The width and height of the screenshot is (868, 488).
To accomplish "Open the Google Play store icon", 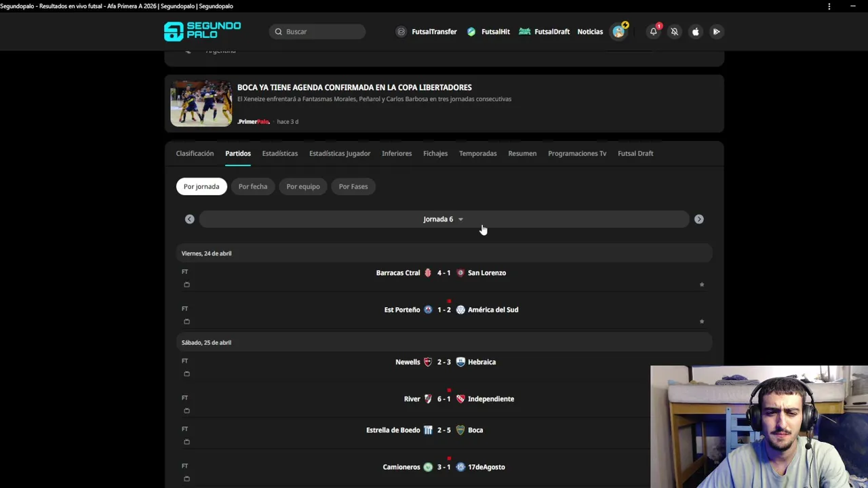I will click(716, 31).
